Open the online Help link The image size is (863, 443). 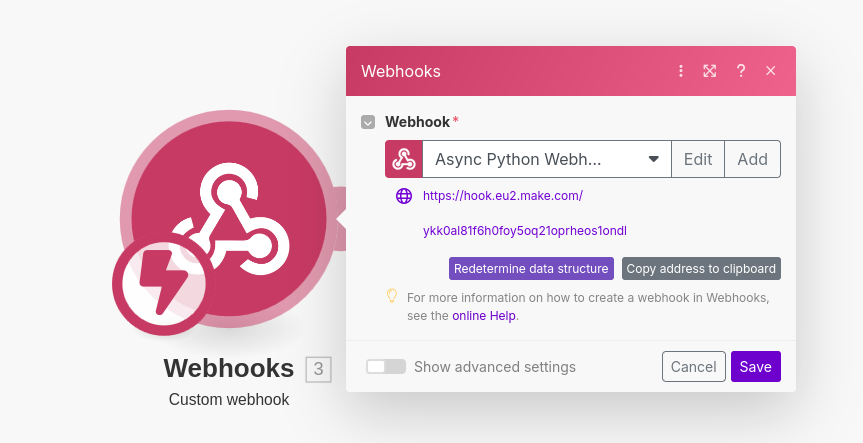(x=484, y=316)
